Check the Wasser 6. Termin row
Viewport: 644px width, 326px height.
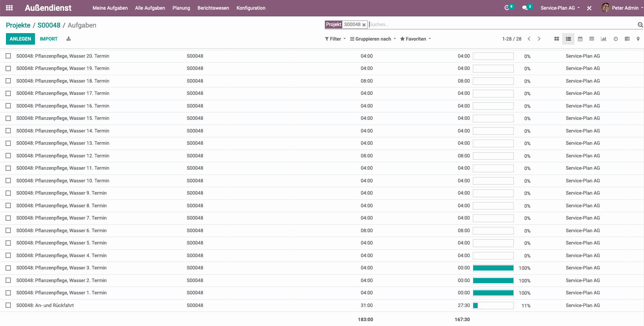[8, 230]
